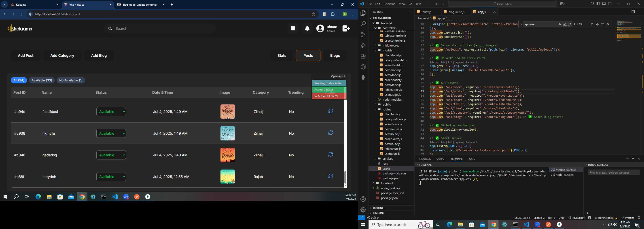The height and width of the screenshot is (229, 644).
Task: Toggle Match Whole Word in find widget
Action: coord(565,24)
